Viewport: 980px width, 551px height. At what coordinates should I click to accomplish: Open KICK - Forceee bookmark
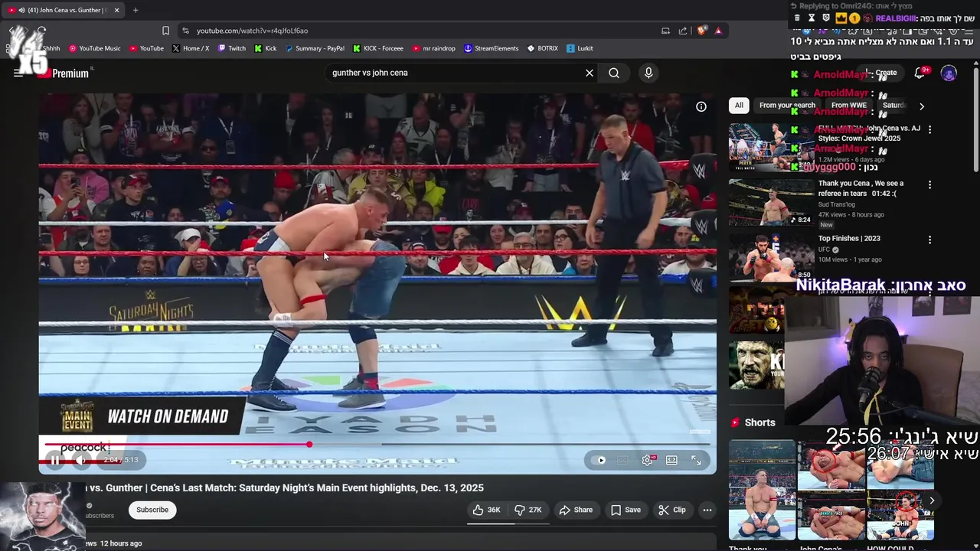[x=378, y=48]
